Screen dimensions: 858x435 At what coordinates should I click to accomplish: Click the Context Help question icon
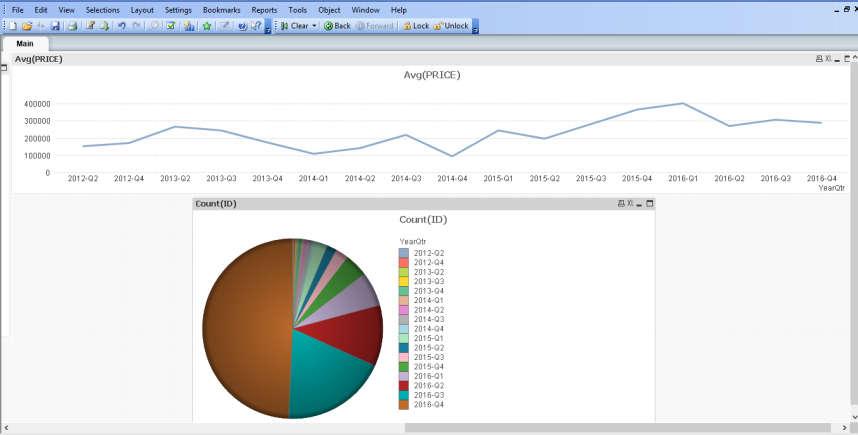pyautogui.click(x=256, y=26)
